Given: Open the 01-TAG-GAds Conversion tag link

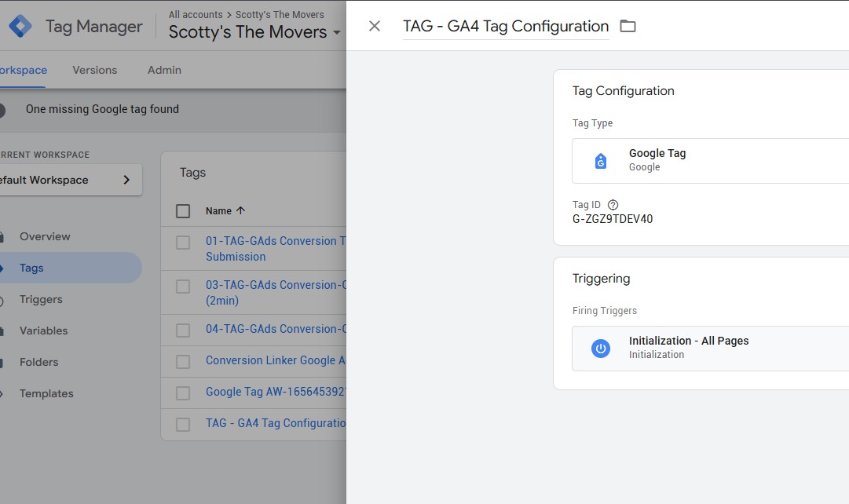Looking at the screenshot, I should (276, 249).
